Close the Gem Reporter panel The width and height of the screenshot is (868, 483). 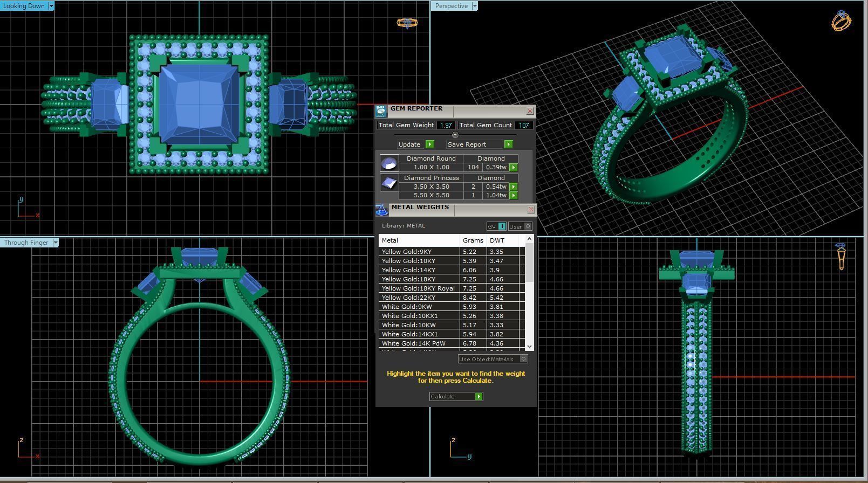pos(530,111)
